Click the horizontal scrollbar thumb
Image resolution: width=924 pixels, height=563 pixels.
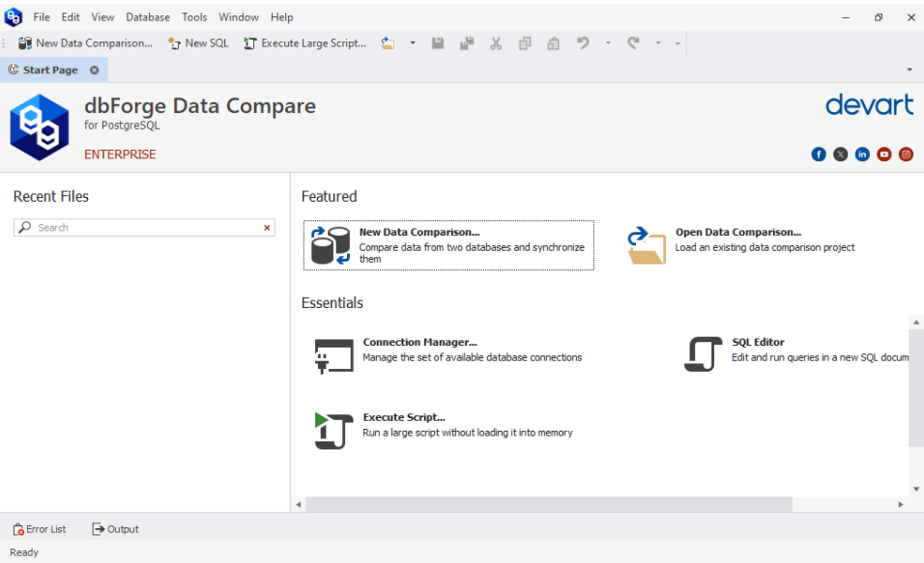[549, 504]
